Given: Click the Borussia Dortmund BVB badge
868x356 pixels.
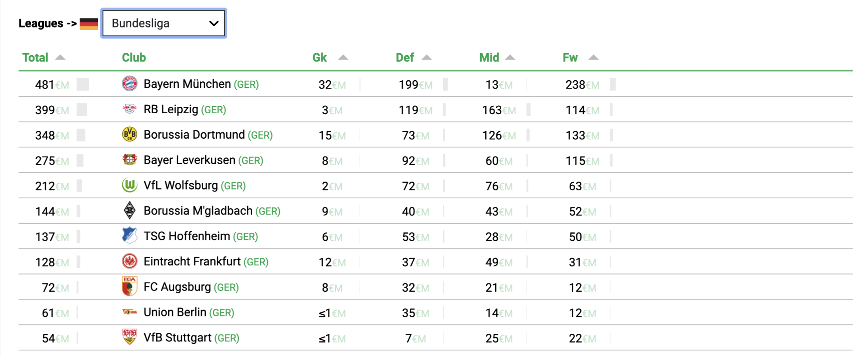Looking at the screenshot, I should click(130, 134).
